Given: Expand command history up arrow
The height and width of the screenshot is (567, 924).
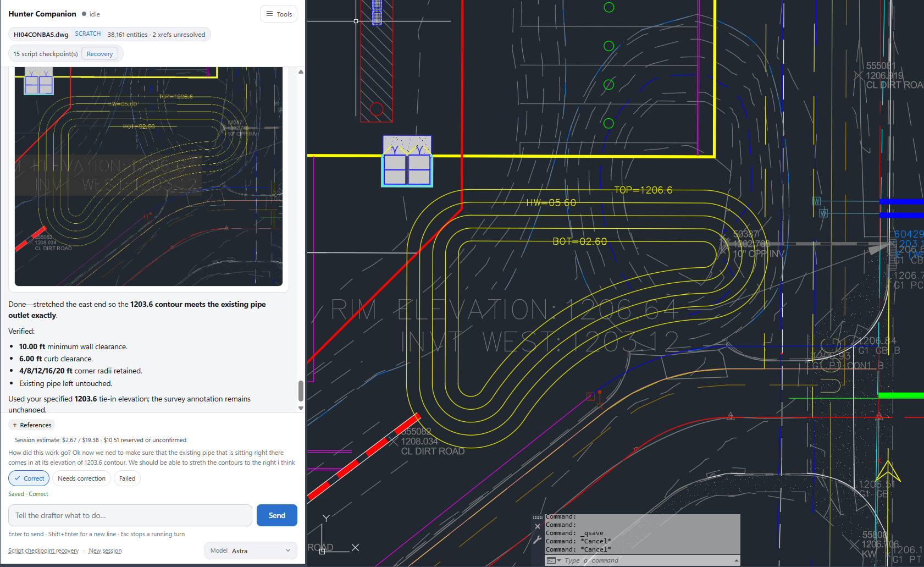Looking at the screenshot, I should click(x=736, y=560).
